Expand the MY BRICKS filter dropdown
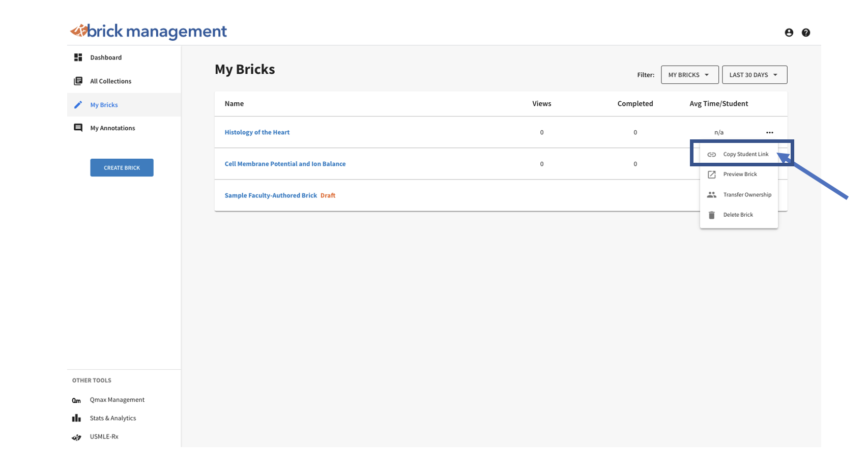 pyautogui.click(x=689, y=75)
